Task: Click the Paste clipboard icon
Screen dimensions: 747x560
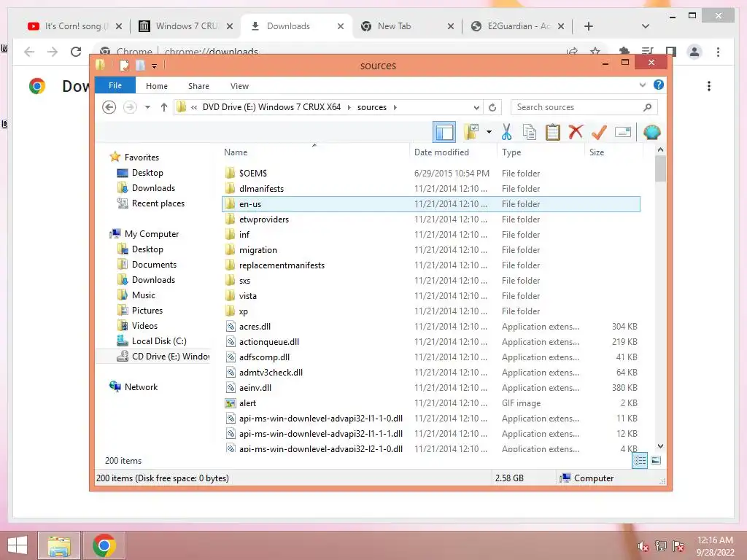Action: pyautogui.click(x=553, y=132)
